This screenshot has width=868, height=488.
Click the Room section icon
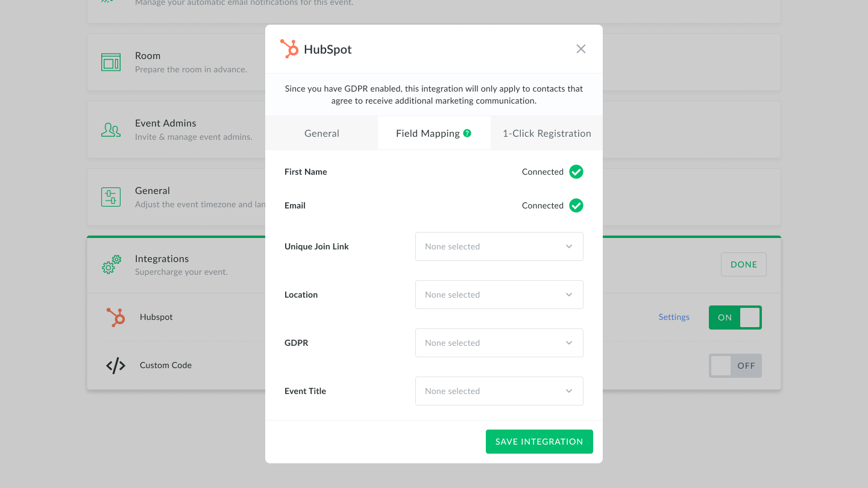[x=111, y=62]
